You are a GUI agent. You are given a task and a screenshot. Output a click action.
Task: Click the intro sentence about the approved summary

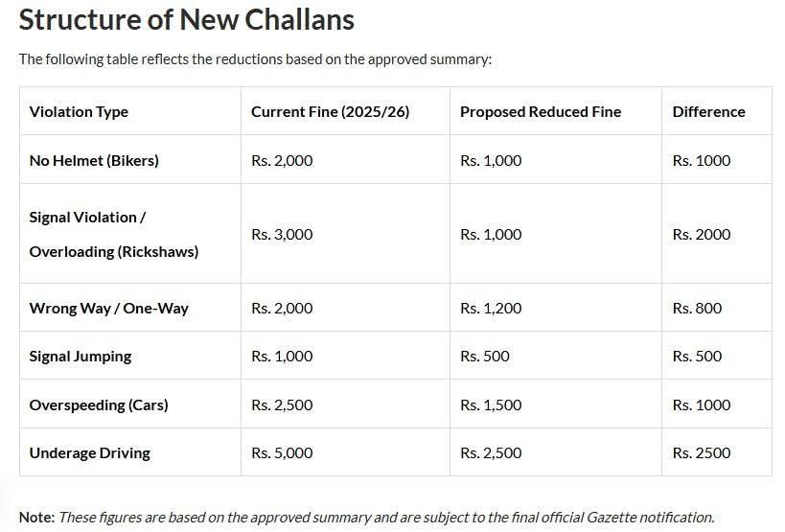255,59
